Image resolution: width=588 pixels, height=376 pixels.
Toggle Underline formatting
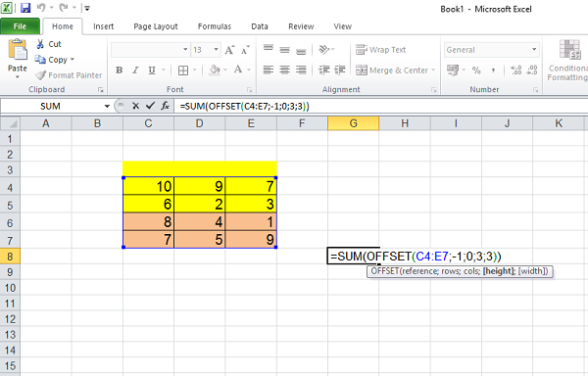(152, 70)
